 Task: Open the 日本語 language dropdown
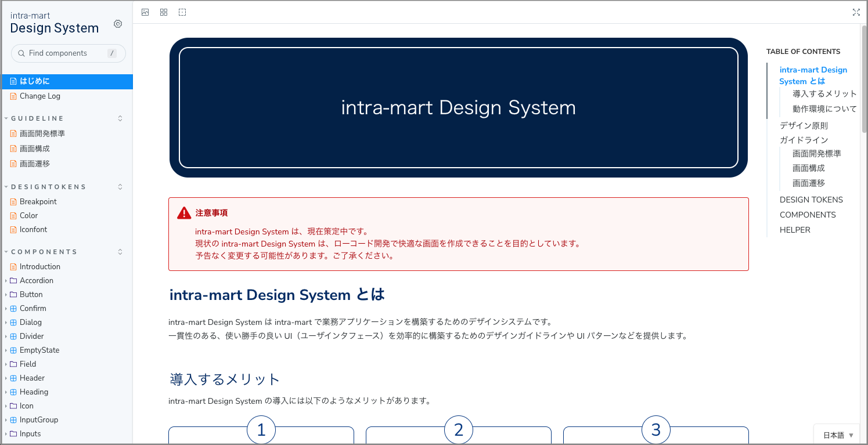pyautogui.click(x=836, y=434)
